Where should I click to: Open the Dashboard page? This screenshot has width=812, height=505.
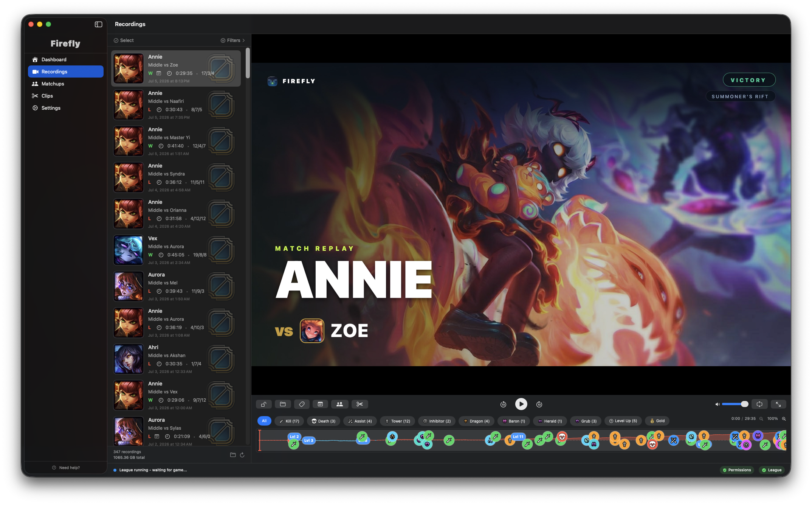click(x=66, y=59)
